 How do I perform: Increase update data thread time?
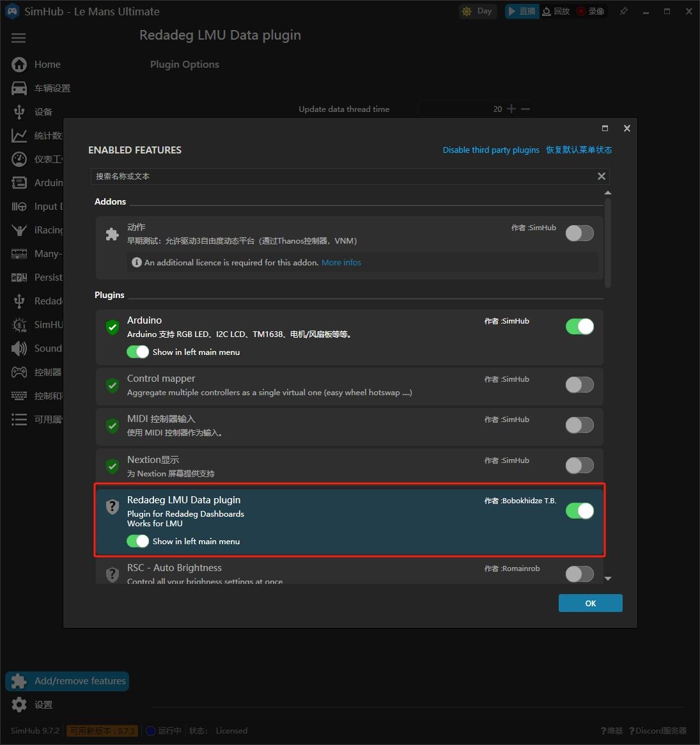pyautogui.click(x=511, y=109)
